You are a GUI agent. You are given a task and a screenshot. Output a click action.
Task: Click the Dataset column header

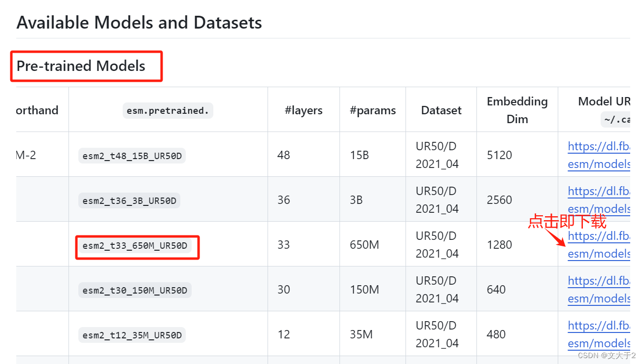point(441,110)
